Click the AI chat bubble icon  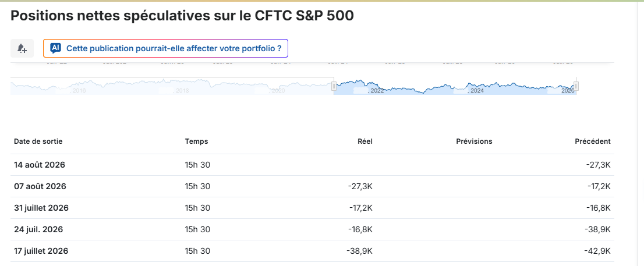[55, 48]
